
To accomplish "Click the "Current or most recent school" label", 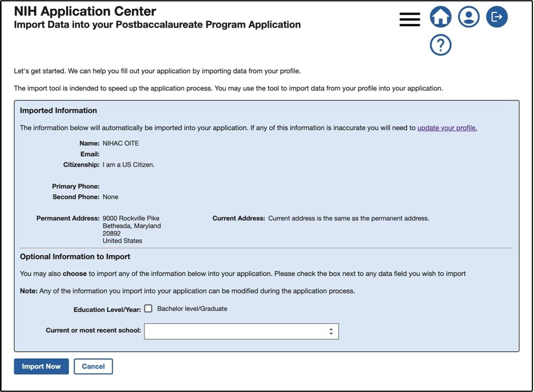I will pos(93,330).
